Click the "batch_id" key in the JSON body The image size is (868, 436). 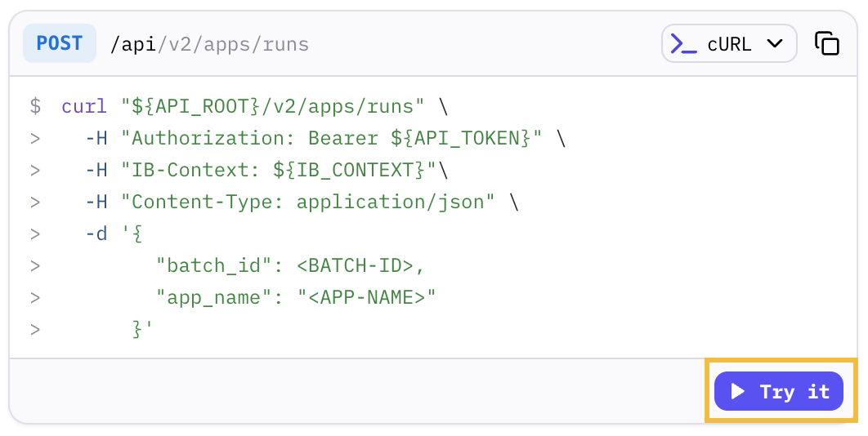[214, 265]
